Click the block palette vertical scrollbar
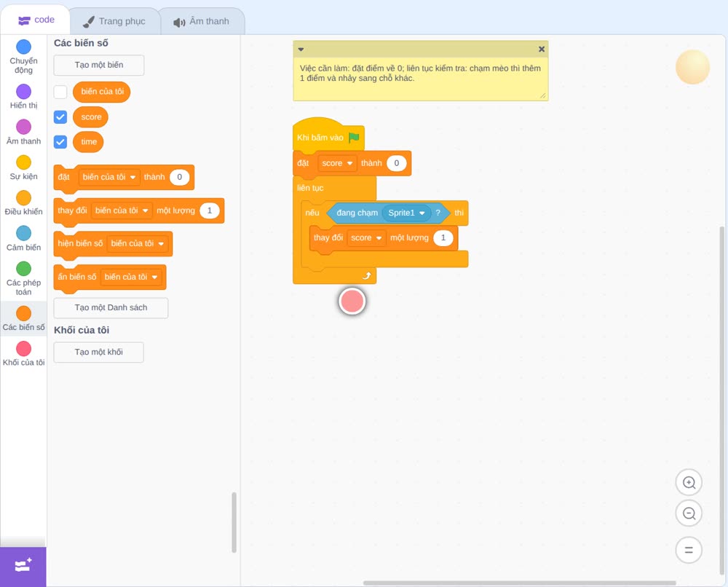The image size is (728, 587). coord(234,522)
